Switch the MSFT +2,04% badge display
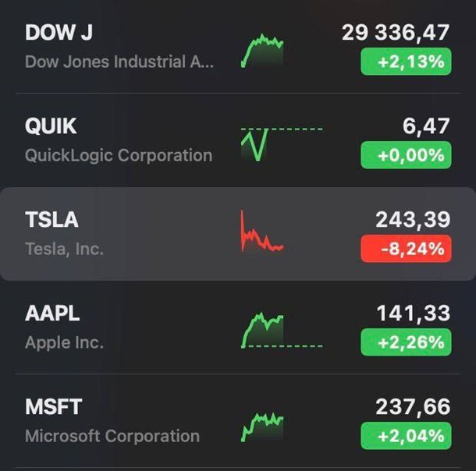The image size is (476, 471). click(x=406, y=436)
